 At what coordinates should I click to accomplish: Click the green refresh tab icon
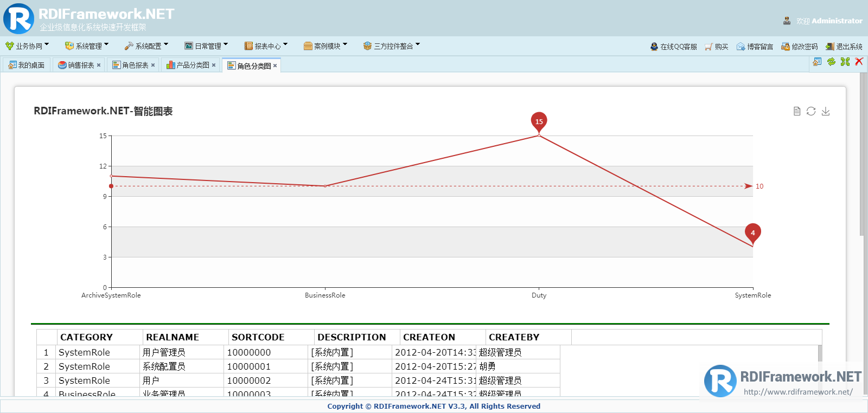[x=831, y=62]
